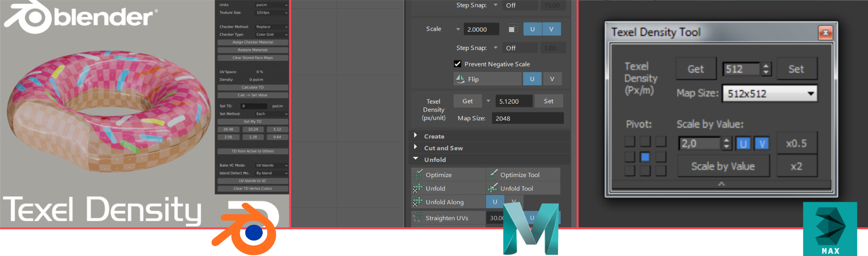Viewport: 868px width, 256px height.
Task: Choose the 20.48 density preset
Action: [228, 129]
